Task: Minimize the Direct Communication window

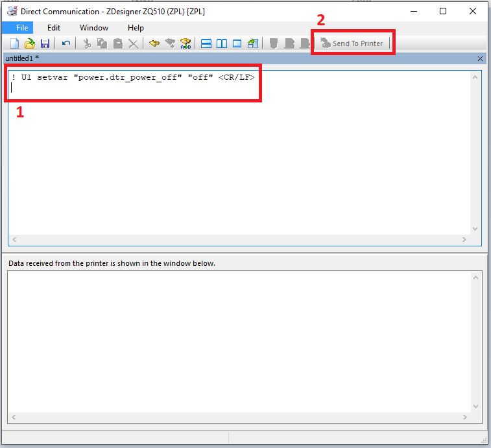Action: point(414,11)
